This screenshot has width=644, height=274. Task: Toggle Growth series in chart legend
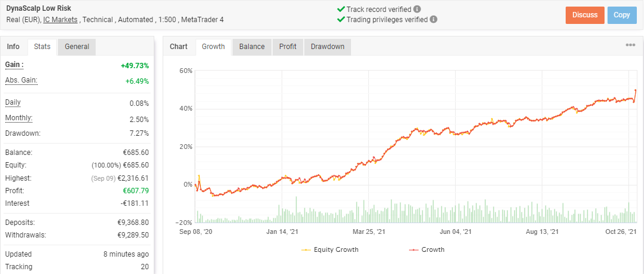427,249
